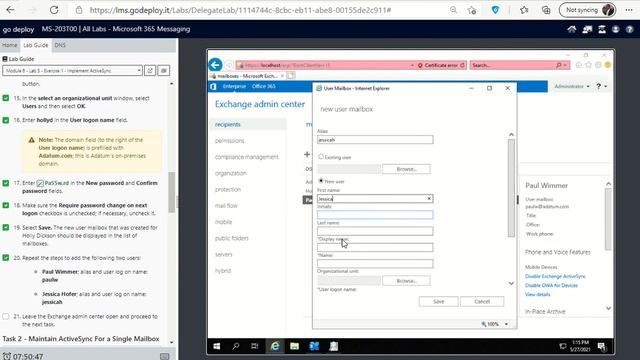Click the browser back arrow
Screen dimensions: 640x360
click(x=10, y=10)
